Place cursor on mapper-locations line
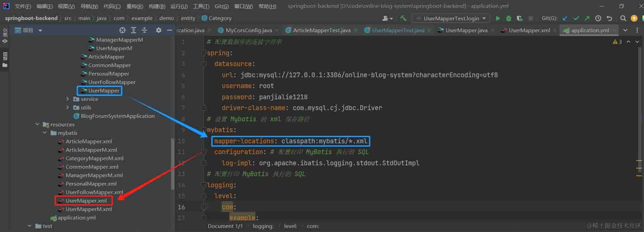Image resolution: width=644 pixels, height=232 pixels. point(290,141)
